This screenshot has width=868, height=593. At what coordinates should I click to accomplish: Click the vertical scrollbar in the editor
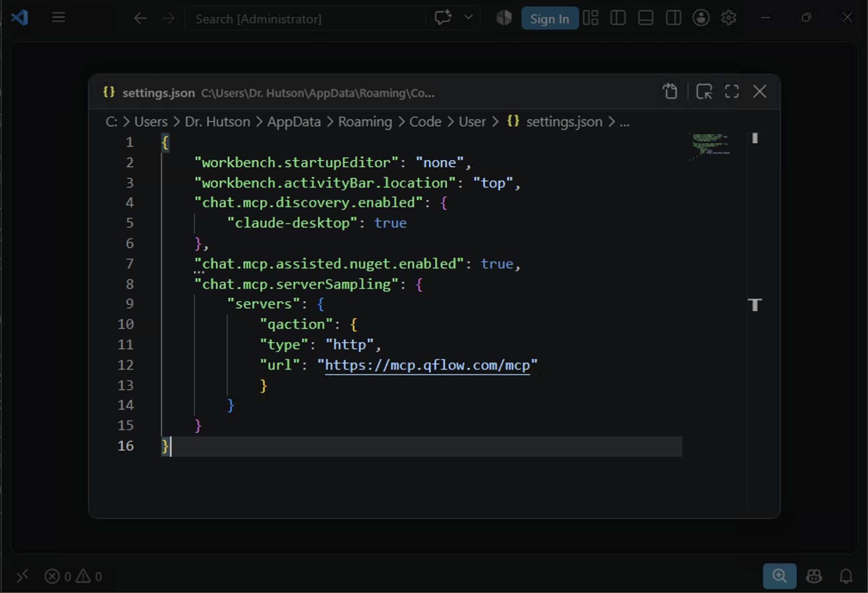[x=755, y=319]
